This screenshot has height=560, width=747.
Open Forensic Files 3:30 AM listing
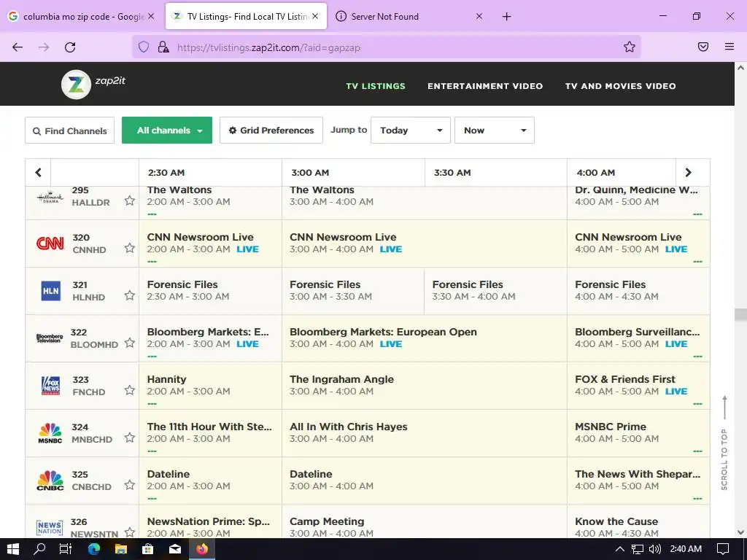point(495,291)
